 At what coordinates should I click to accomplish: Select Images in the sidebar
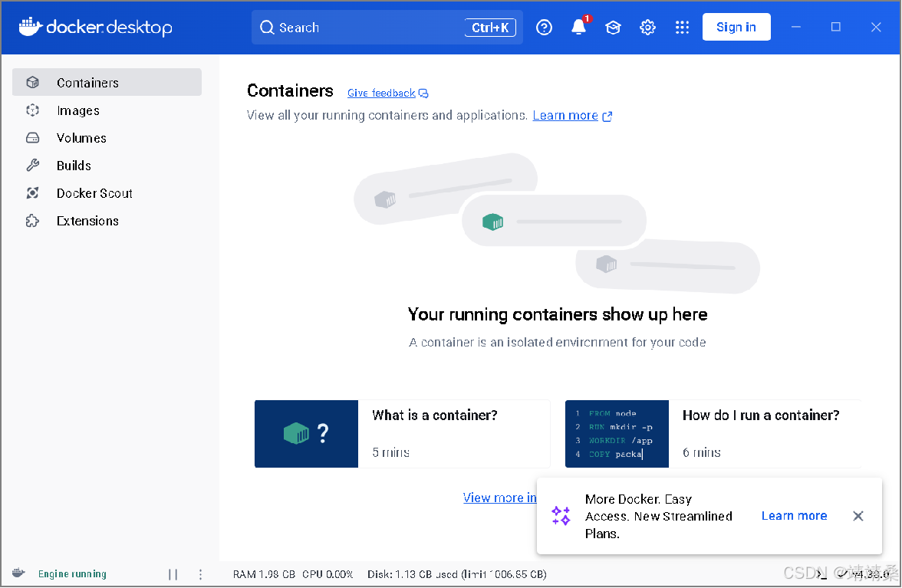pyautogui.click(x=107, y=110)
